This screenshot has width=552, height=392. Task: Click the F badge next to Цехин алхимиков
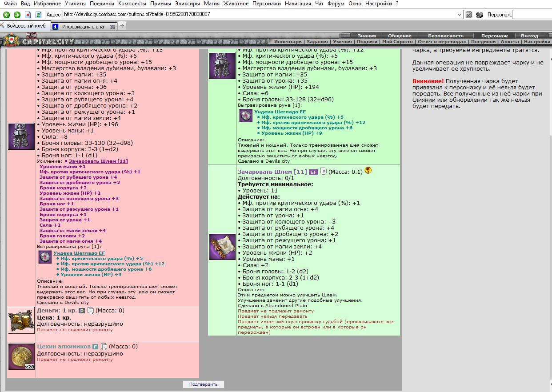96,347
